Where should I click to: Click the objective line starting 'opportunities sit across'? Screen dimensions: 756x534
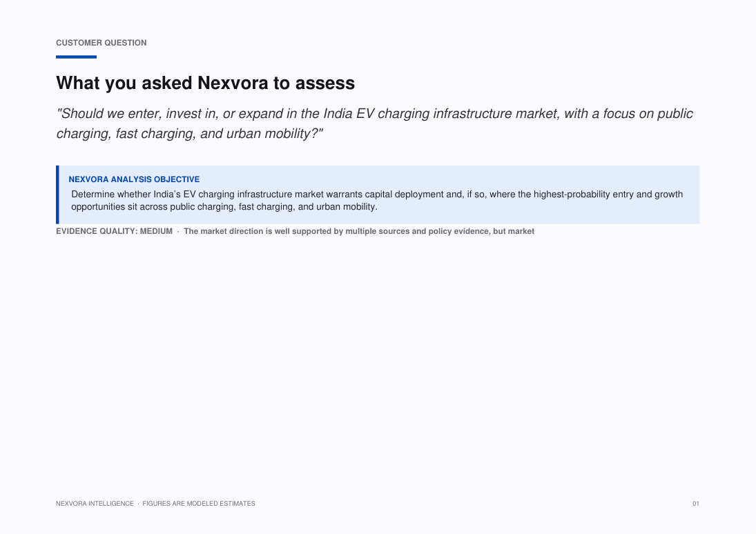[224, 207]
